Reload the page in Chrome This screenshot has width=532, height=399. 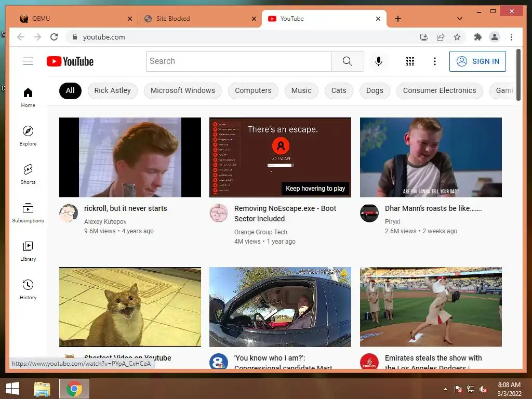pos(54,37)
